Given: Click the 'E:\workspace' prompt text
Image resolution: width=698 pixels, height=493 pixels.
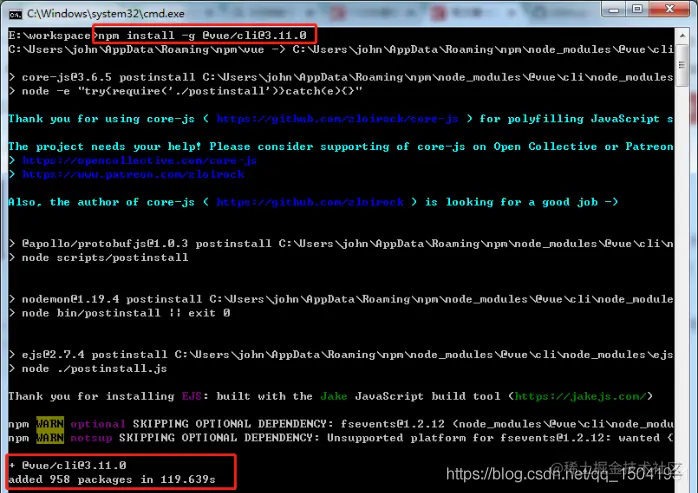Looking at the screenshot, I should (49, 35).
